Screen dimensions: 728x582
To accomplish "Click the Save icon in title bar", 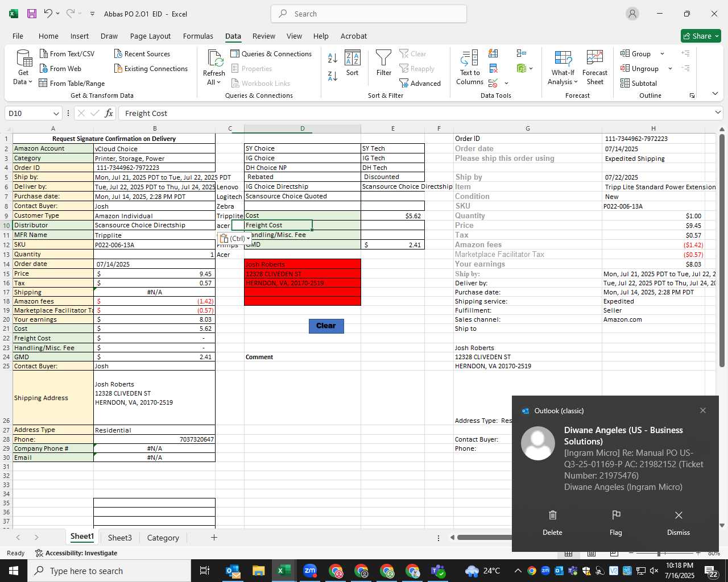I will tap(32, 14).
